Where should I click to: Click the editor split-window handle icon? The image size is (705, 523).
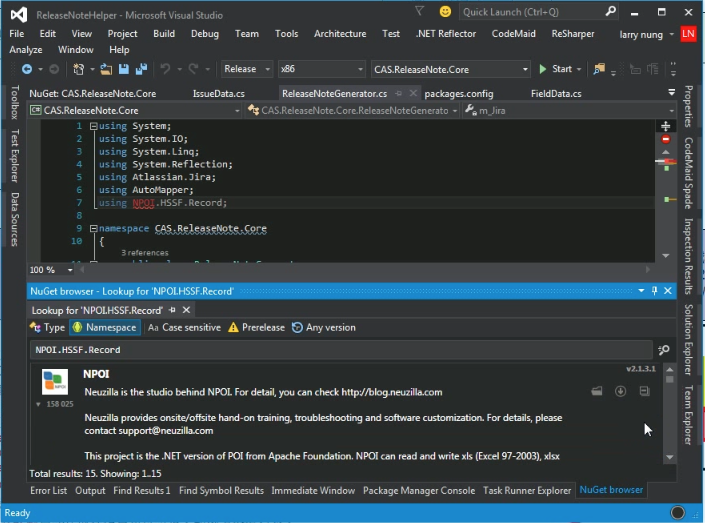pos(665,126)
